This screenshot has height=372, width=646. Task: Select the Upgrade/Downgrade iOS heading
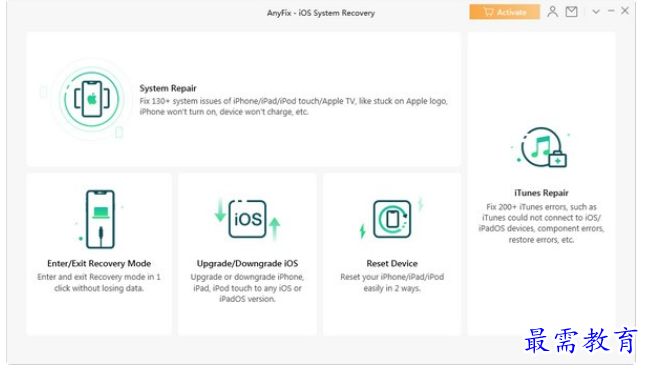pyautogui.click(x=247, y=263)
